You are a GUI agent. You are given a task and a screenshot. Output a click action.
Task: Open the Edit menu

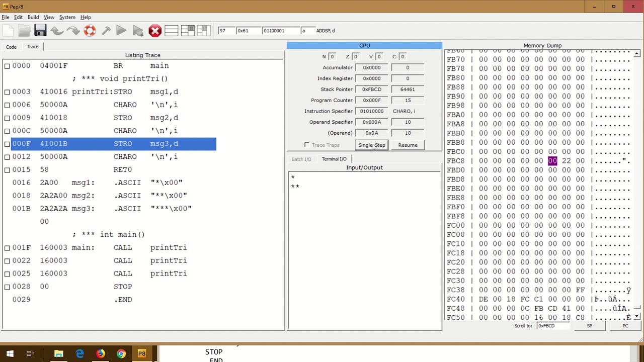pyautogui.click(x=18, y=17)
